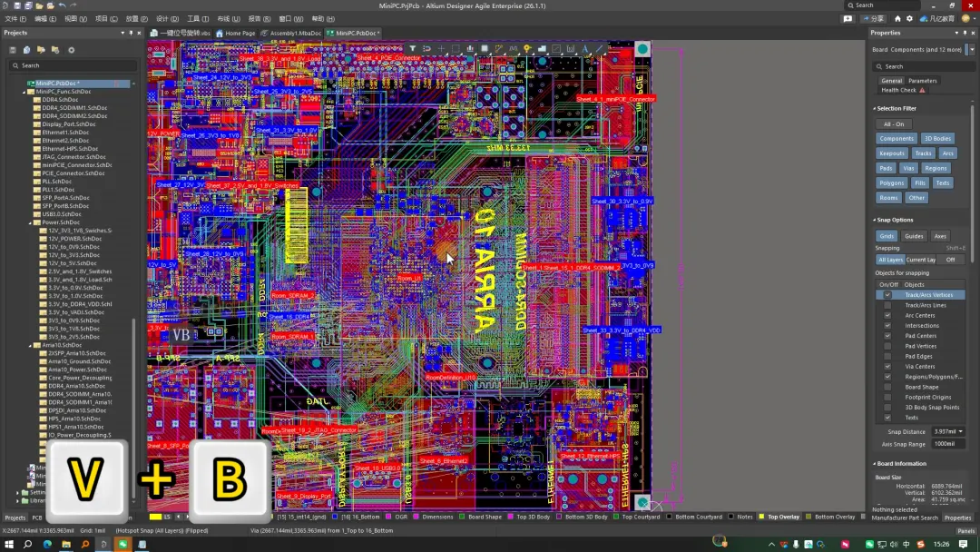Open Edge browser from taskbar
The width and height of the screenshot is (980, 552).
tap(47, 545)
